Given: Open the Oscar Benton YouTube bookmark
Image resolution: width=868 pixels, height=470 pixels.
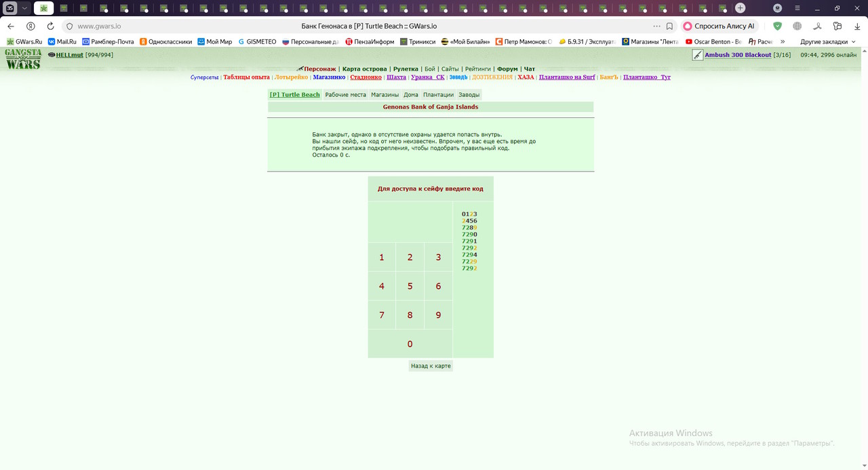Looking at the screenshot, I should (x=713, y=41).
